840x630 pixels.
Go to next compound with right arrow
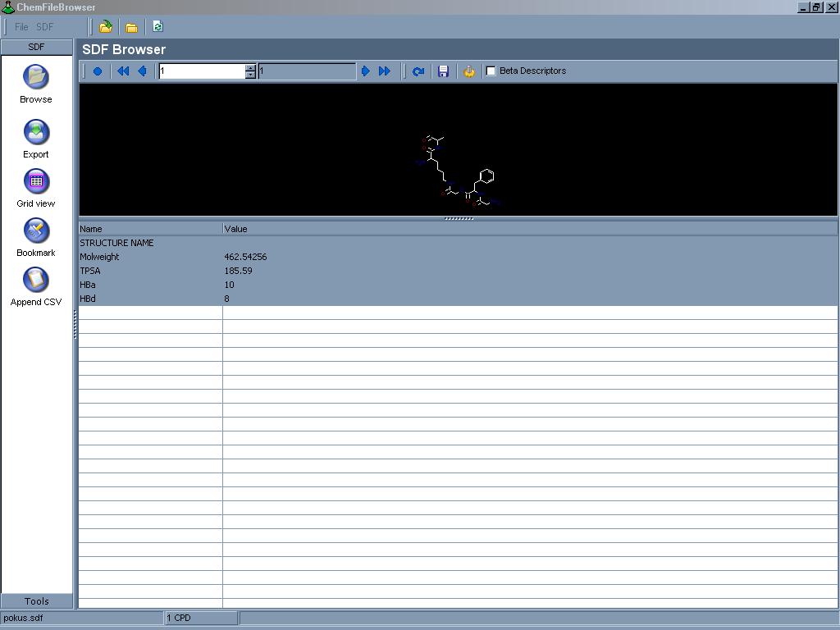pos(365,71)
